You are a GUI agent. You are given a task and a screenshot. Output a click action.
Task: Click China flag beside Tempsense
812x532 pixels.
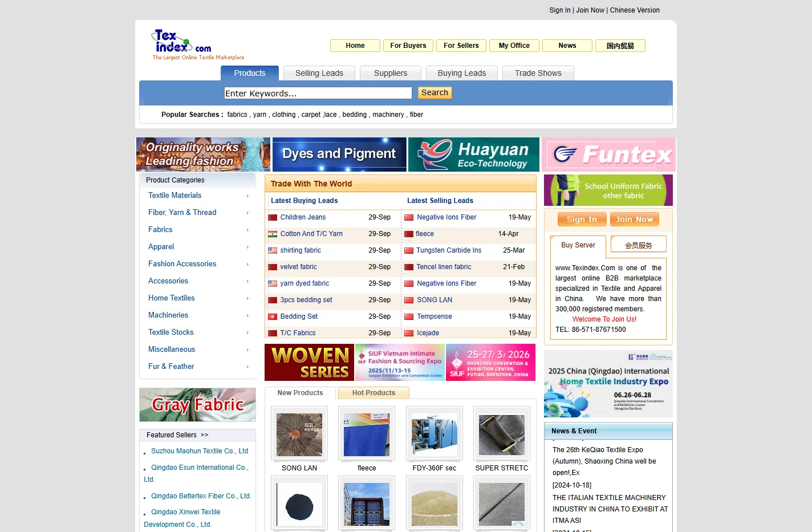[x=409, y=317]
